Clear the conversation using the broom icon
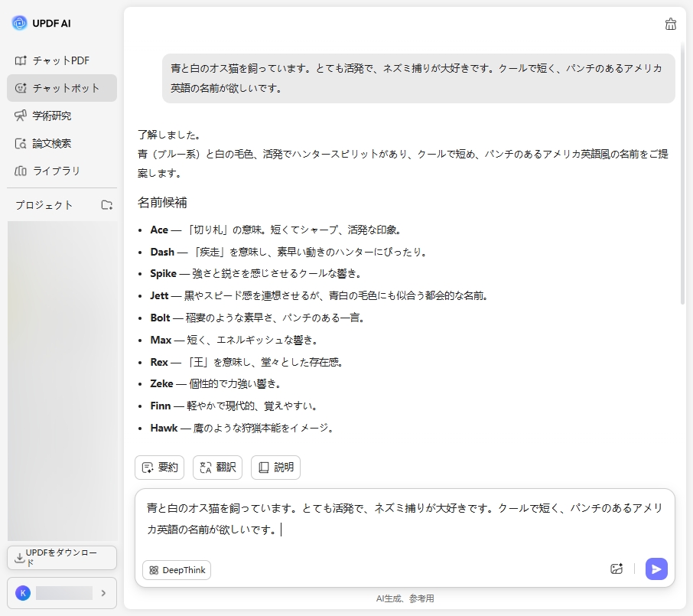 (671, 24)
